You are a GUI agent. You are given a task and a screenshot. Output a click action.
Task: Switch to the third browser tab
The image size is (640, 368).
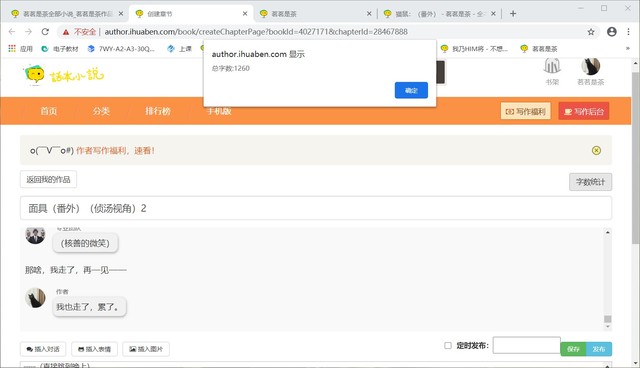[x=315, y=14]
